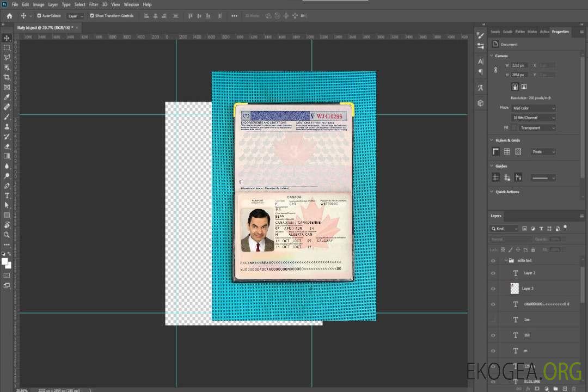The width and height of the screenshot is (588, 392).
Task: Select the Clone Stamp tool
Action: click(7, 127)
